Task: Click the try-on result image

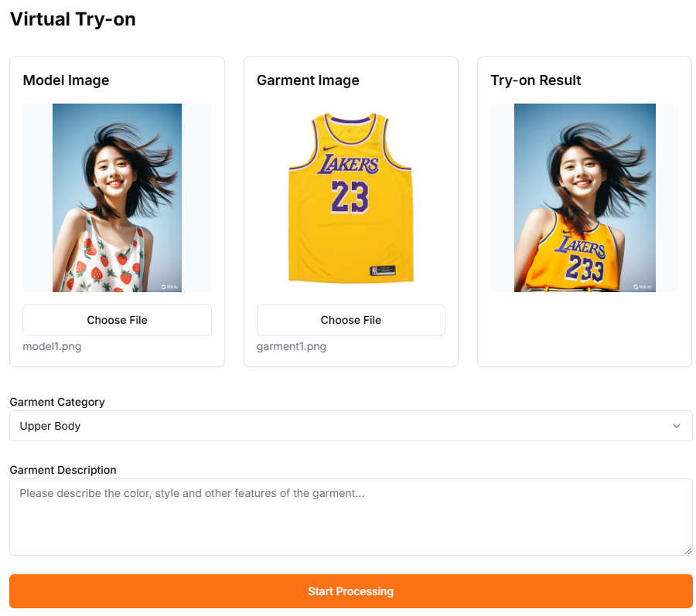Action: pyautogui.click(x=585, y=198)
